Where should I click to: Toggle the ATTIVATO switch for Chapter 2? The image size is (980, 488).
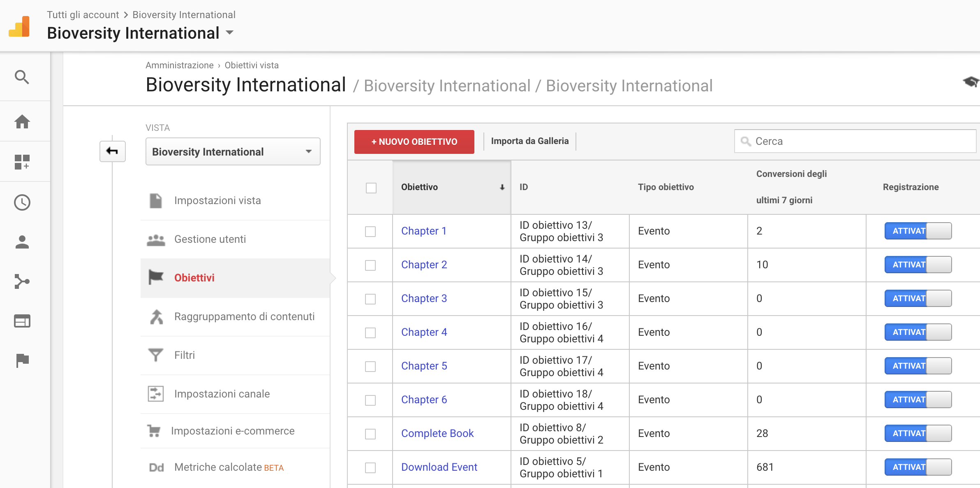(918, 265)
